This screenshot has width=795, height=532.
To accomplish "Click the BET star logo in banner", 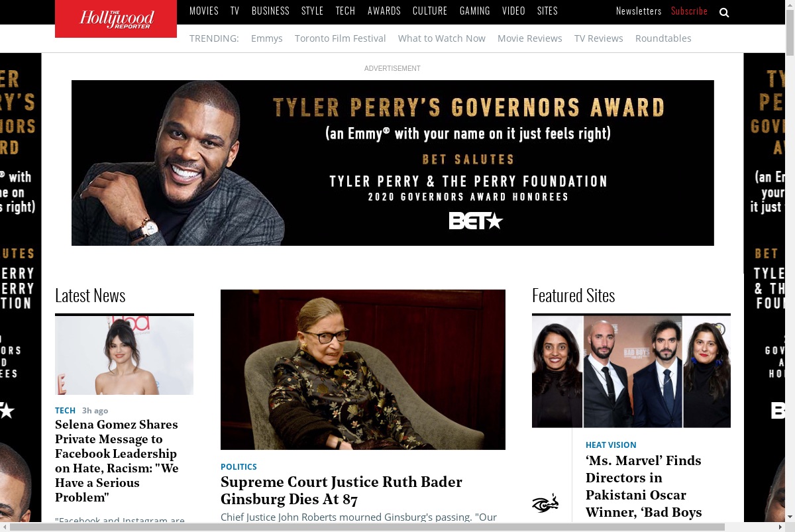I will point(476,221).
